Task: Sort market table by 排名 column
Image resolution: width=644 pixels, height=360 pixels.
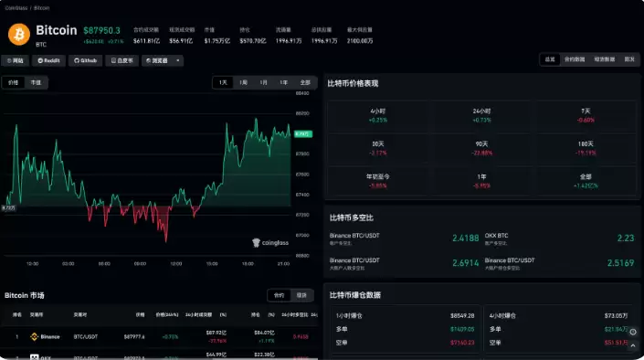Action: [16, 315]
